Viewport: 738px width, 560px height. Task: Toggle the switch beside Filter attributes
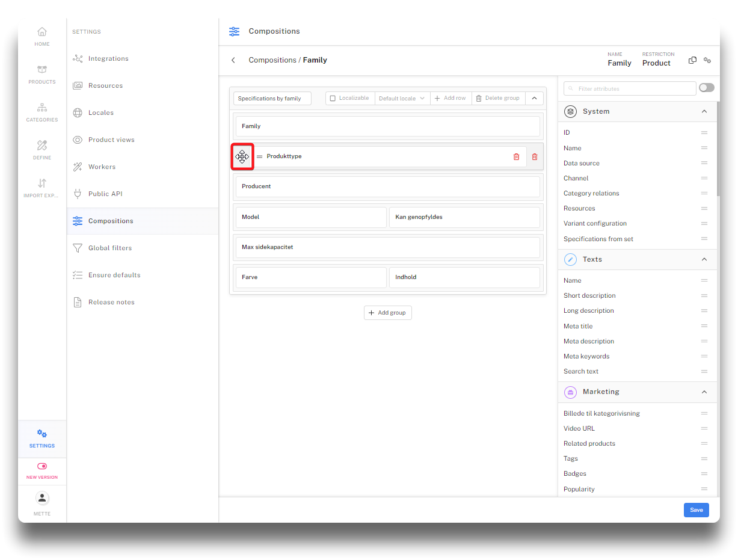pos(706,88)
